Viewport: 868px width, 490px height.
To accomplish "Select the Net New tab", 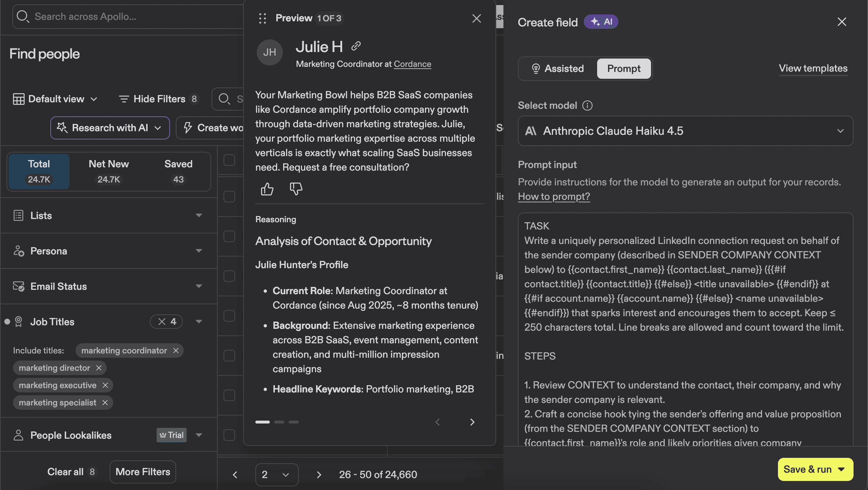I will tap(109, 171).
